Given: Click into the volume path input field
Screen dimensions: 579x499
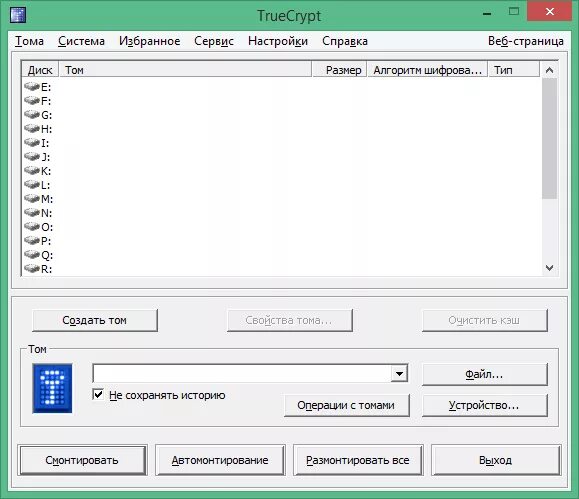Looking at the screenshot, I should (x=242, y=374).
